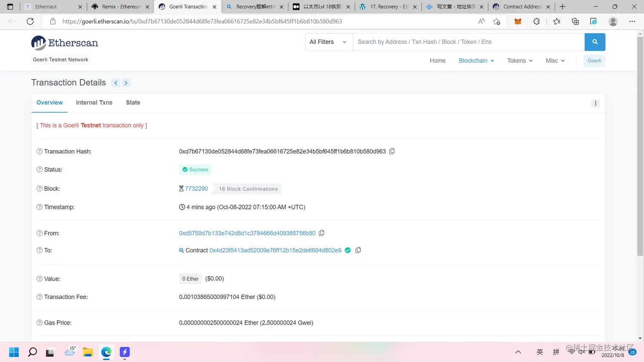This screenshot has width=644, height=362.
Task: Open the MetaMask fox extension
Action: coord(518,21)
